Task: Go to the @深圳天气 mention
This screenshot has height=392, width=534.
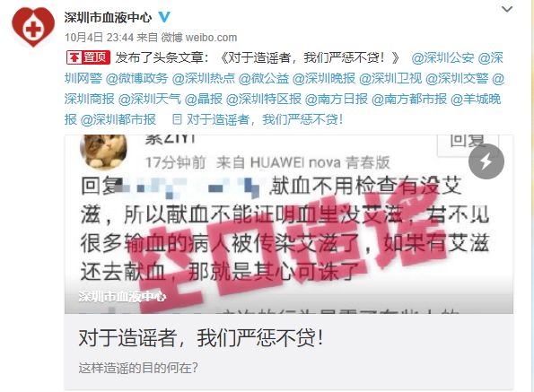Action: coord(150,99)
